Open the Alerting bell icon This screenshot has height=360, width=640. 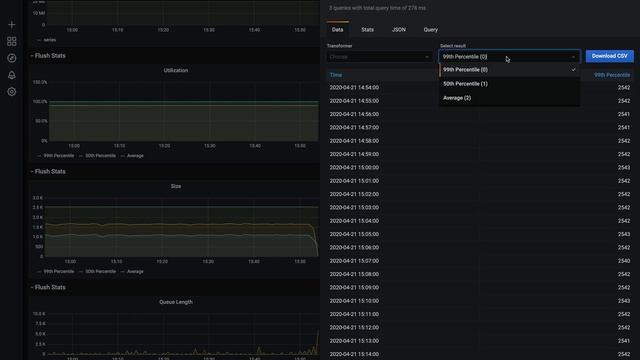(x=11, y=75)
